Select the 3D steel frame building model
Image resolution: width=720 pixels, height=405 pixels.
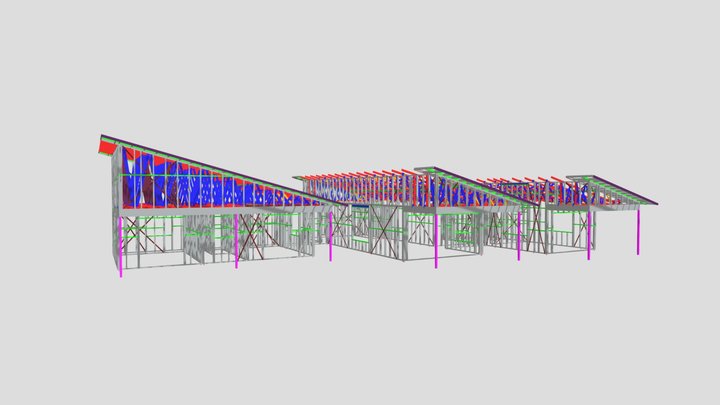(x=379, y=206)
